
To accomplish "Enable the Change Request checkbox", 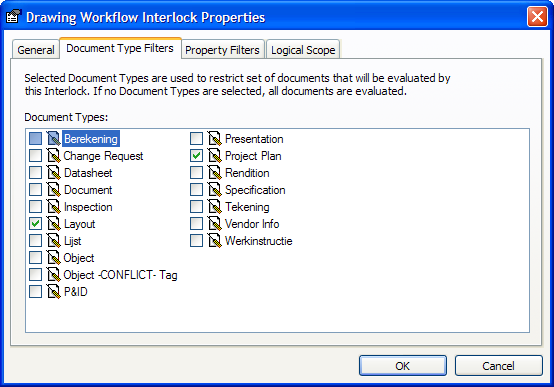I will 35,156.
